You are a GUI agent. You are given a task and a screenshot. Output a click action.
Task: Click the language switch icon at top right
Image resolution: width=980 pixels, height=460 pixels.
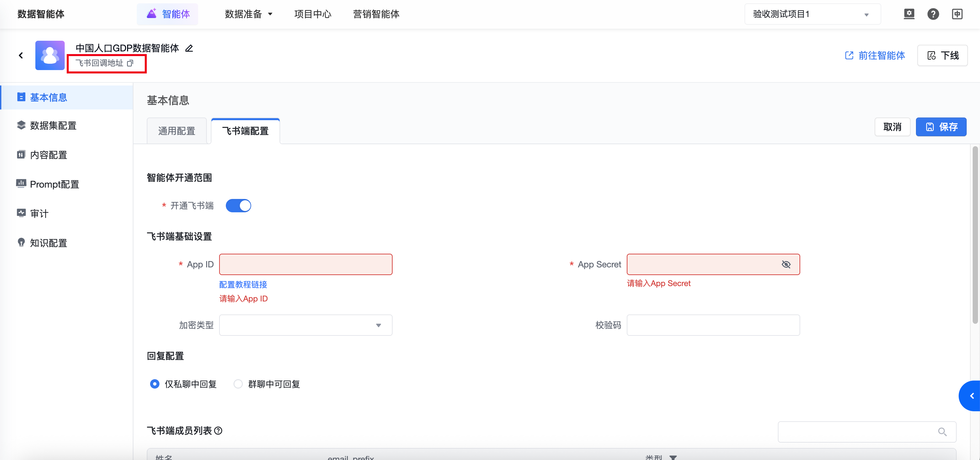pos(957,14)
